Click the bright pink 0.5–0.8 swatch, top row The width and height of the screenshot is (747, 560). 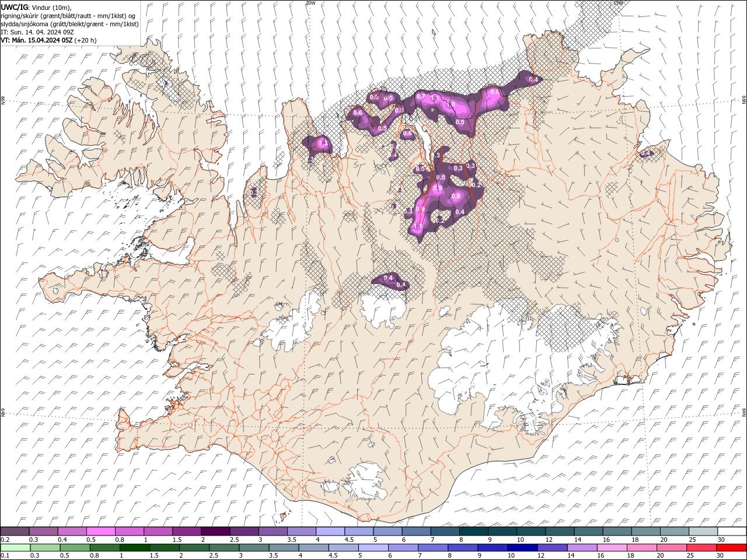100,531
